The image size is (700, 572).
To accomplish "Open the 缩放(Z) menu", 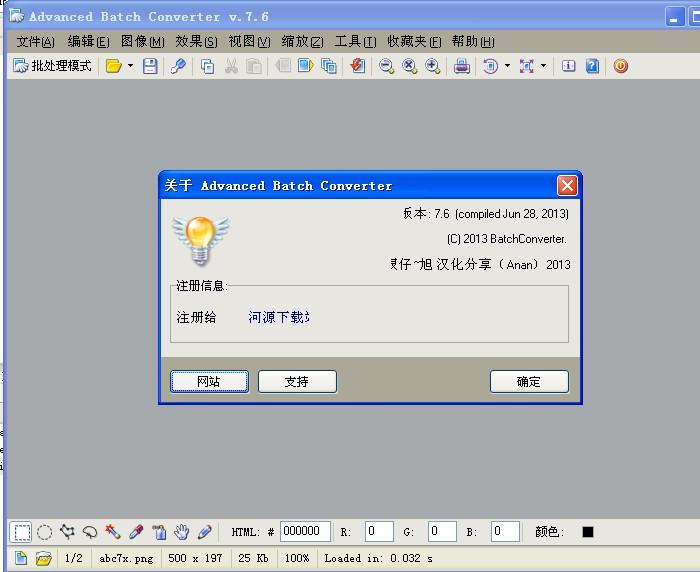I will pos(303,42).
